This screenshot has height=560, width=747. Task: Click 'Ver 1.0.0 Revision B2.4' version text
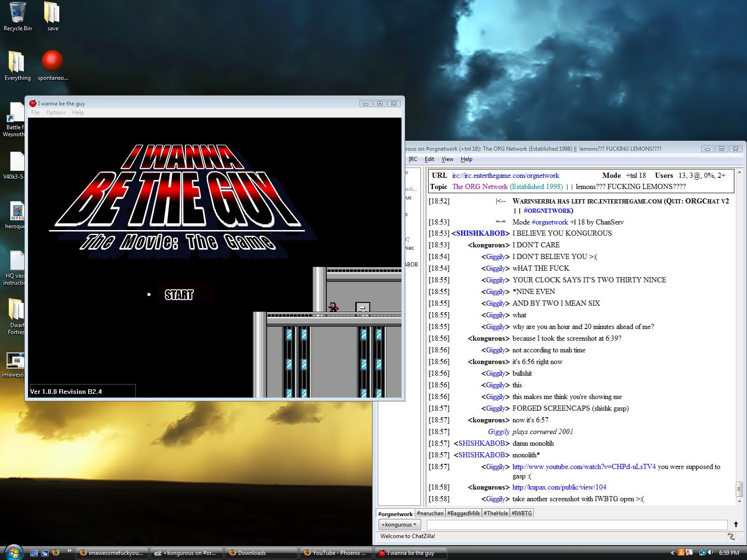tap(66, 392)
